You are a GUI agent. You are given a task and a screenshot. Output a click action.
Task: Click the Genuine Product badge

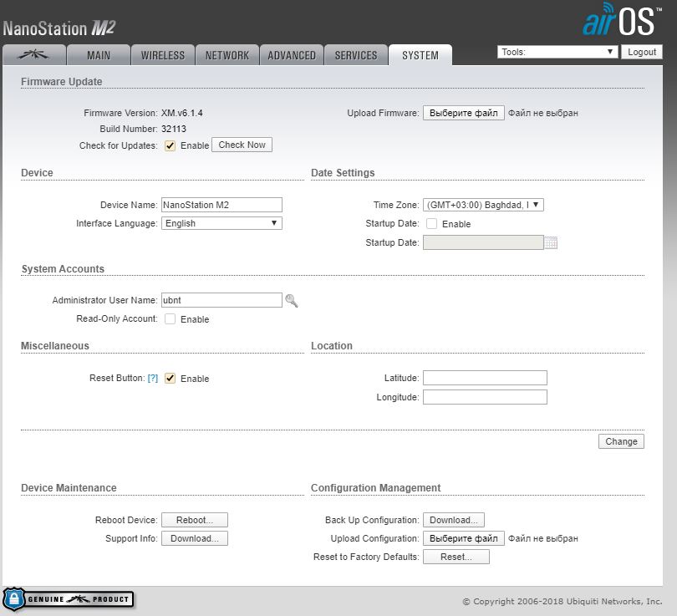[x=69, y=599]
